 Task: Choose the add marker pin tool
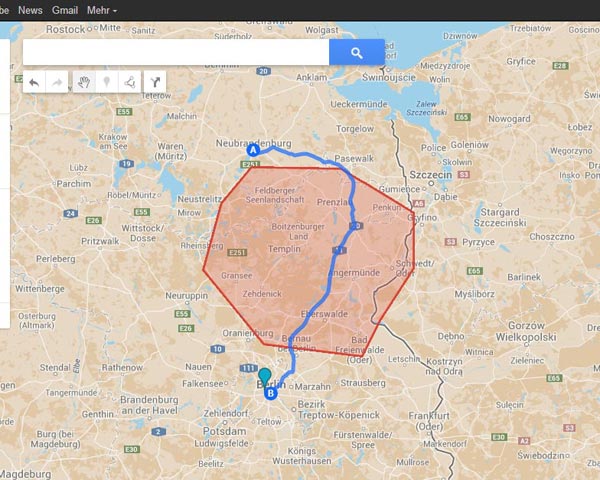tap(107, 82)
